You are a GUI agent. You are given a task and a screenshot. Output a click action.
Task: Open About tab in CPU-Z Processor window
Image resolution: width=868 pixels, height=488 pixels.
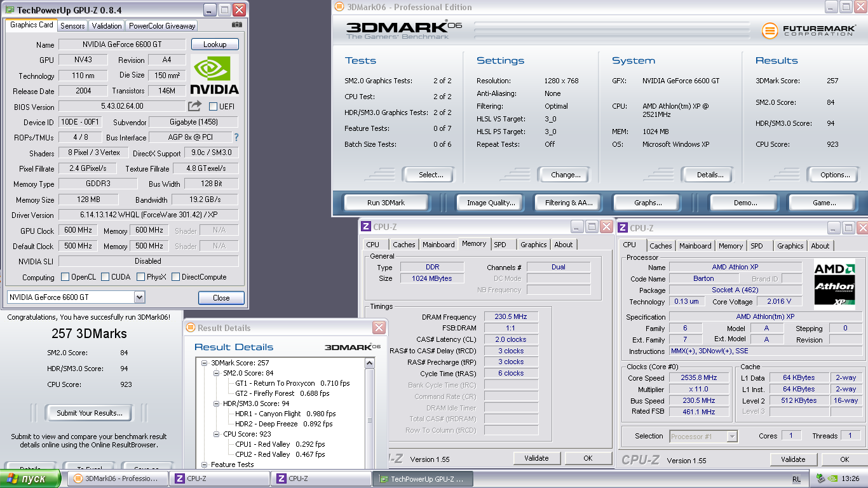820,246
